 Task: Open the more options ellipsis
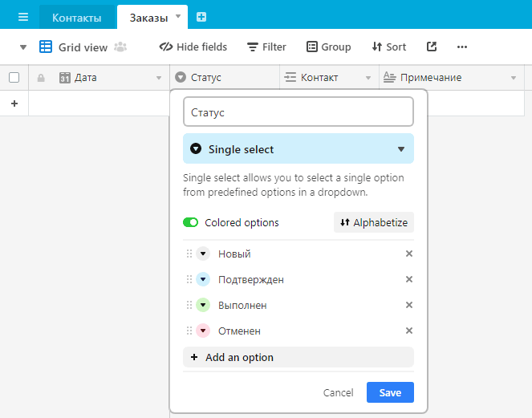462,47
